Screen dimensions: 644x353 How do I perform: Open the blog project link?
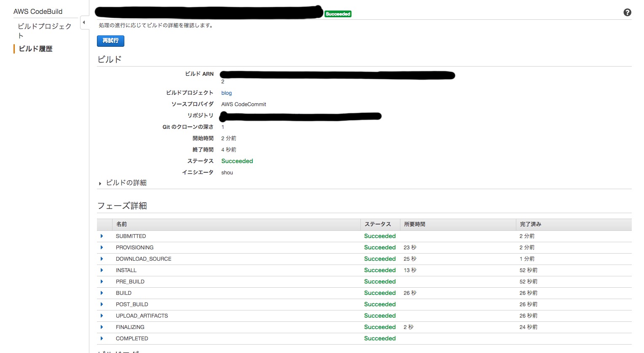point(226,93)
